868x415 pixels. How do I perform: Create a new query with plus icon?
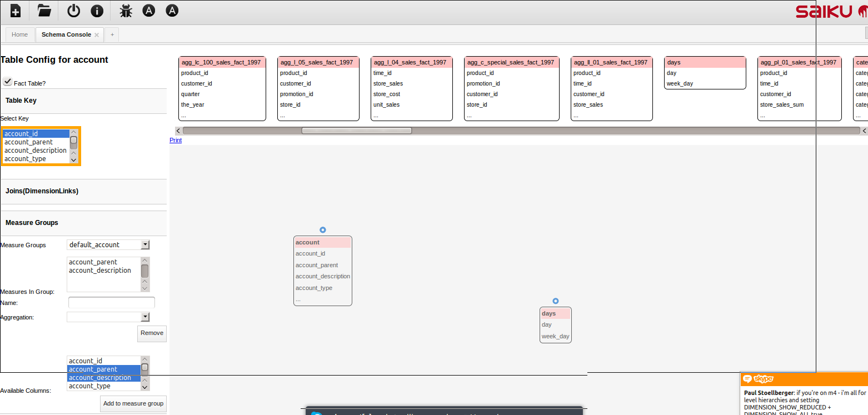coord(16,11)
